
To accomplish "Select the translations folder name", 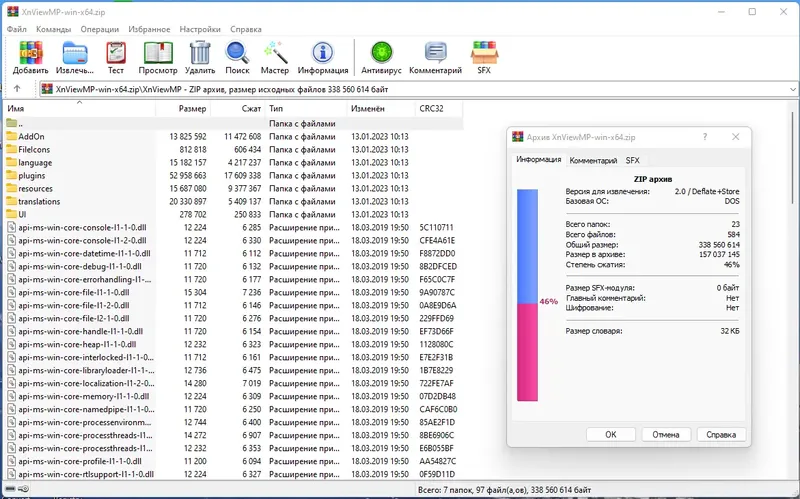I will tap(39, 202).
